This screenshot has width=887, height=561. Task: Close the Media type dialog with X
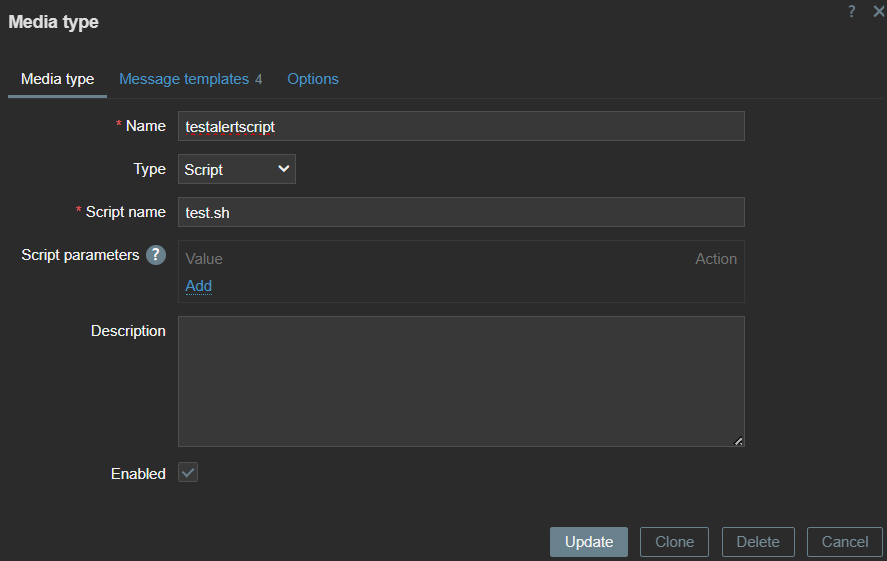[878, 11]
